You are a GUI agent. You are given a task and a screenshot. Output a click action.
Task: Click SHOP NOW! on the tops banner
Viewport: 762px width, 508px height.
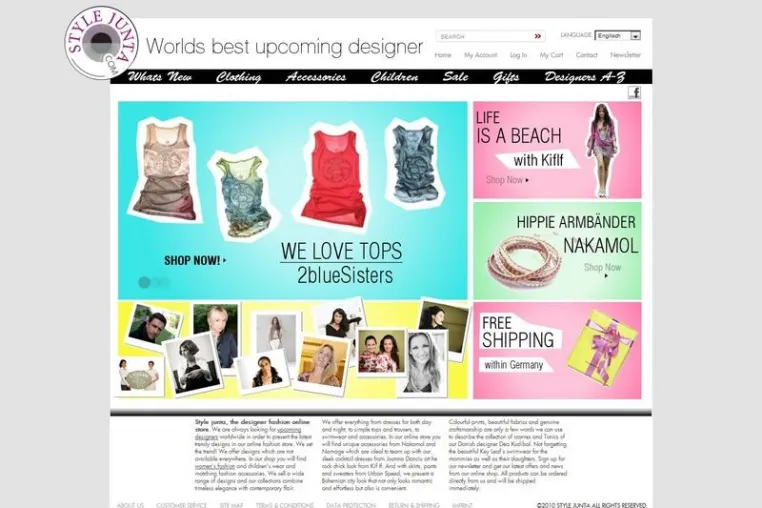pos(195,261)
